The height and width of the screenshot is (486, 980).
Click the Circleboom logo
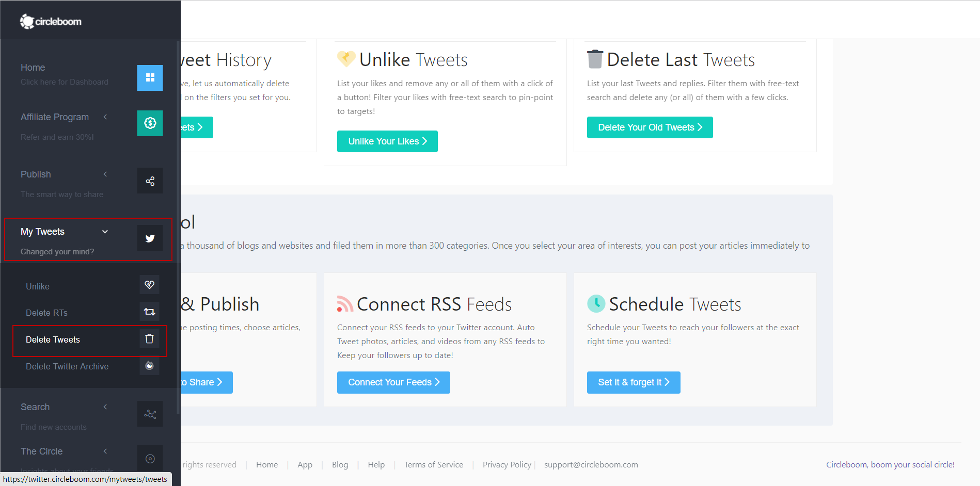[x=50, y=21]
